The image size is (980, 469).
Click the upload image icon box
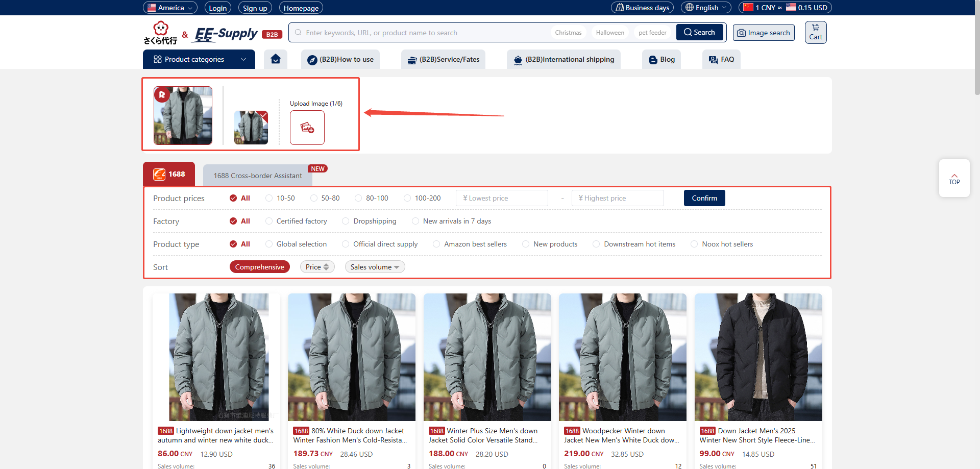pos(307,128)
